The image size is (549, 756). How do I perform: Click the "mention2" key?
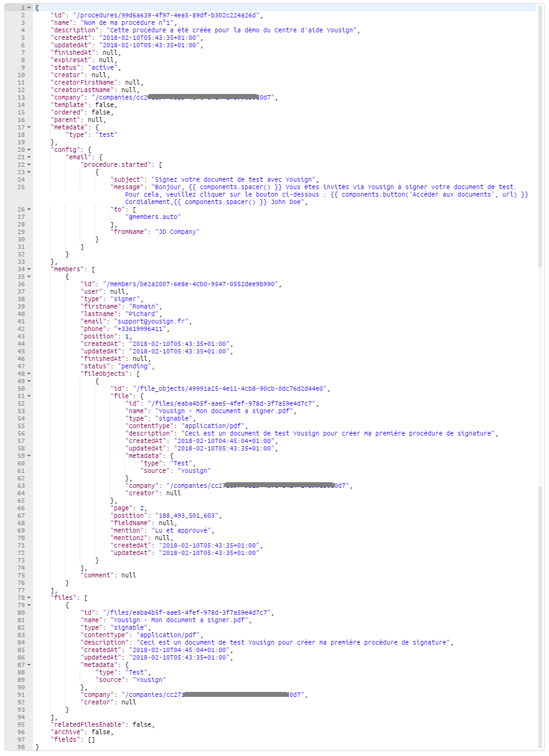coord(128,538)
